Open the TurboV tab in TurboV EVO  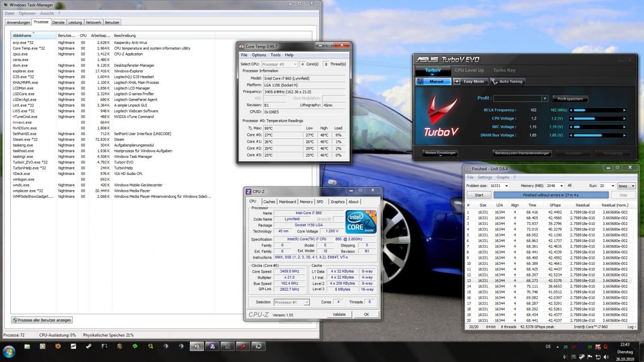(x=433, y=71)
